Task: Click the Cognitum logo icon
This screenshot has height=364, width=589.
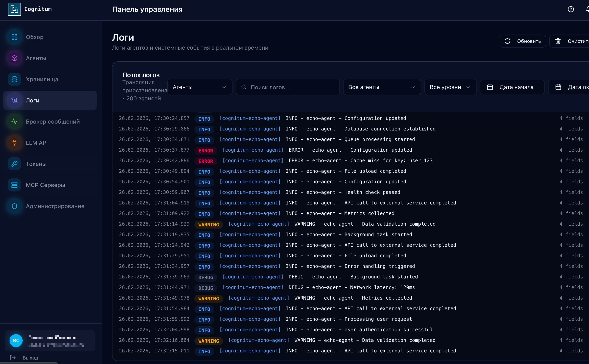Action: (x=14, y=9)
